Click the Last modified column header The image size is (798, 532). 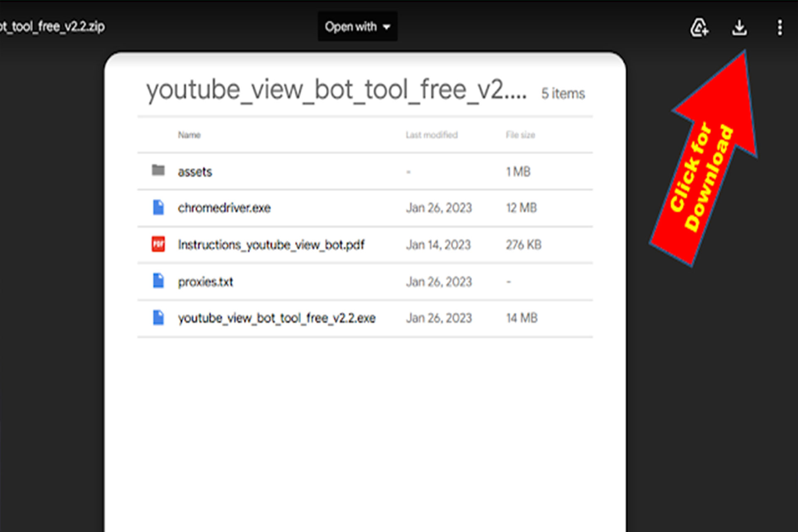tap(432, 135)
